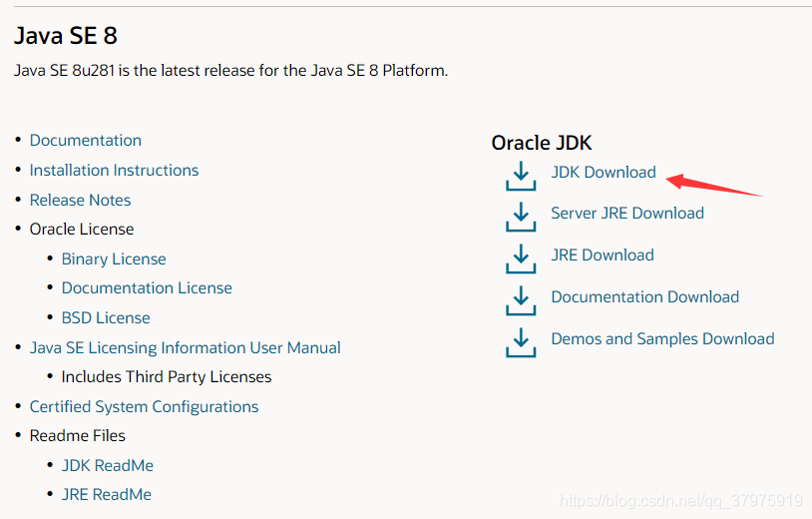Click the Oracle JDK heading
The image size is (812, 519).
pyautogui.click(x=541, y=143)
